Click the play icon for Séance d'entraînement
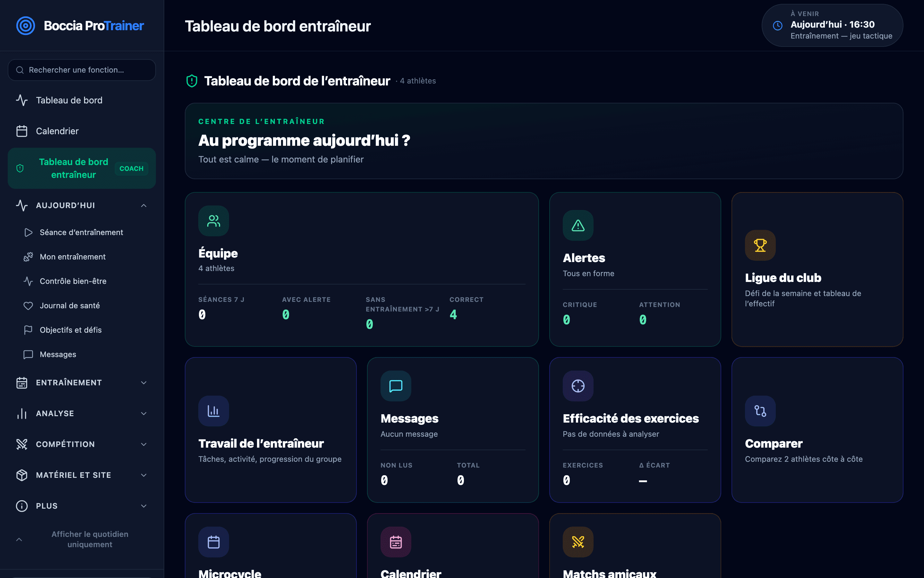Viewport: 924px width, 578px height. coord(28,232)
